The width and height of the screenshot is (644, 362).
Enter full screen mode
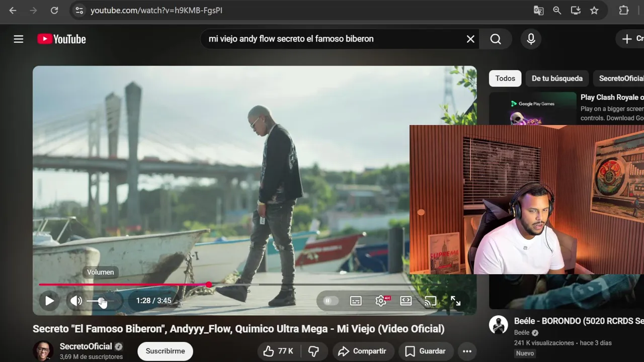[x=455, y=301]
